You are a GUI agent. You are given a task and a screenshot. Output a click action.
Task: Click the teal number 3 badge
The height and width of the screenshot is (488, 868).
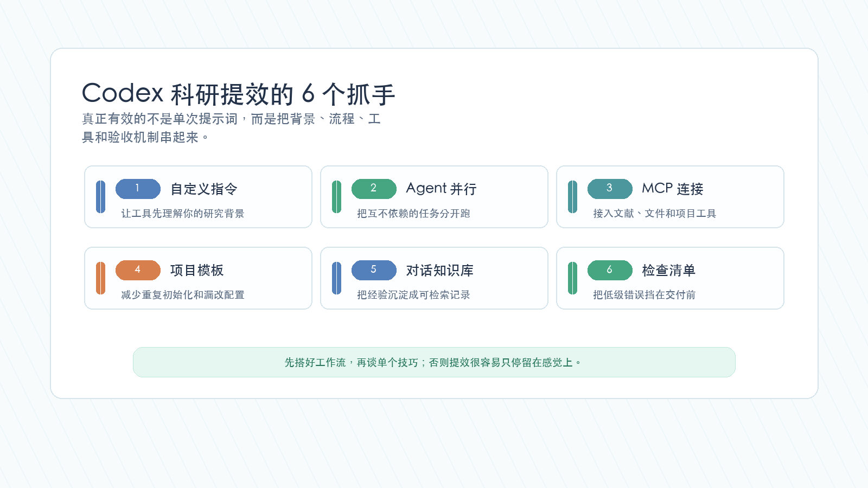610,189
